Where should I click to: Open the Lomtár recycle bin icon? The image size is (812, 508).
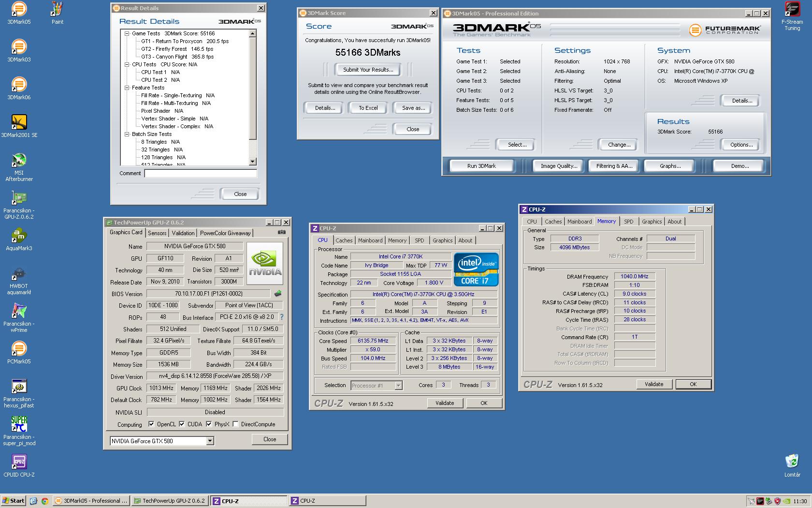[792, 462]
